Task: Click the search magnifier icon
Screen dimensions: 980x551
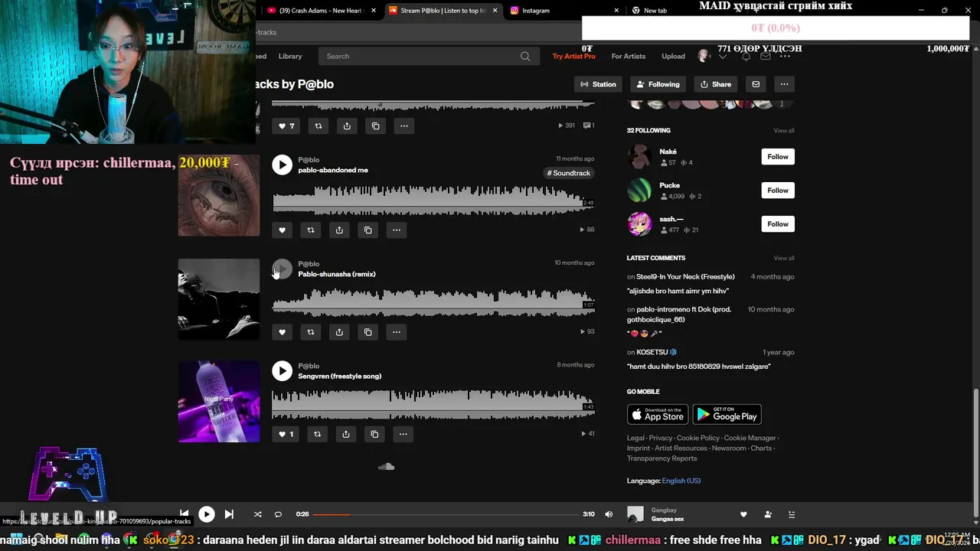Action: click(525, 56)
